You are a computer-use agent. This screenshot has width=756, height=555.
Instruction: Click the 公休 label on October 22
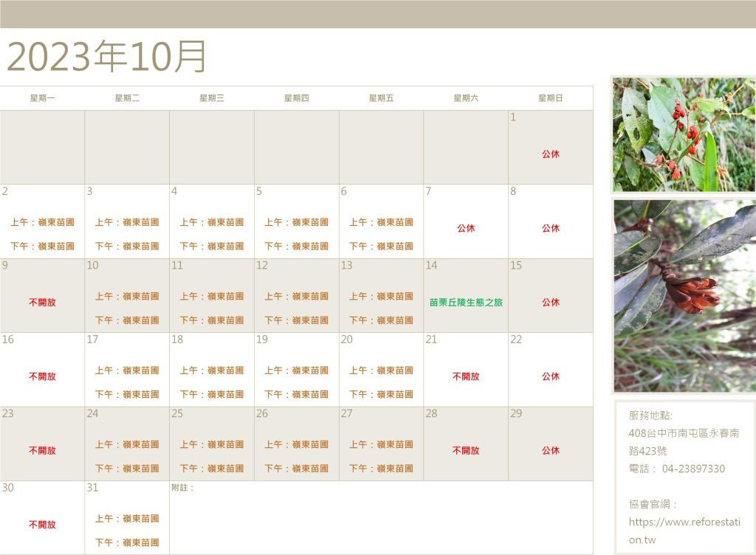pos(551,376)
